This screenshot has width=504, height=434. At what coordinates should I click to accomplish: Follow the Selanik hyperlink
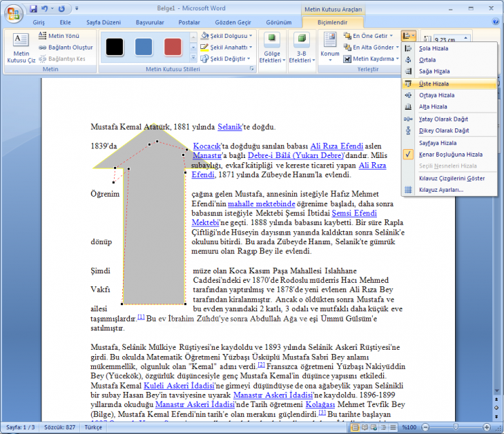click(229, 127)
